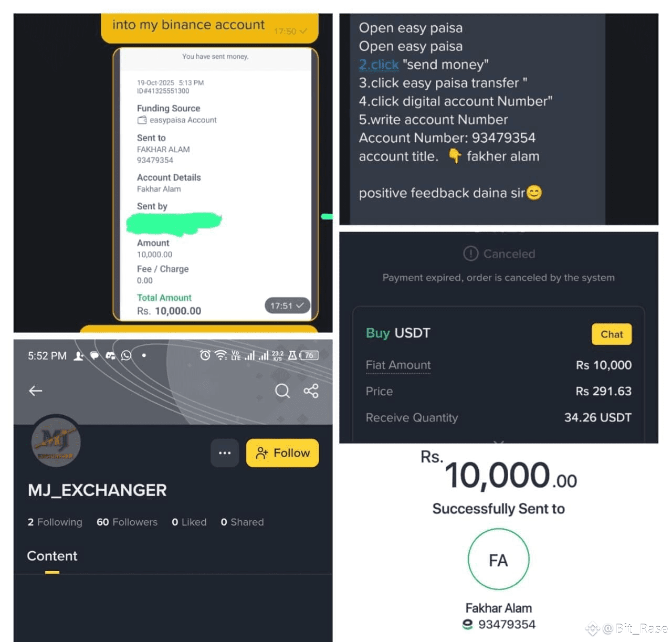672x642 pixels.
Task: Tap the underlined Fiat Amount label
Action: tap(398, 365)
